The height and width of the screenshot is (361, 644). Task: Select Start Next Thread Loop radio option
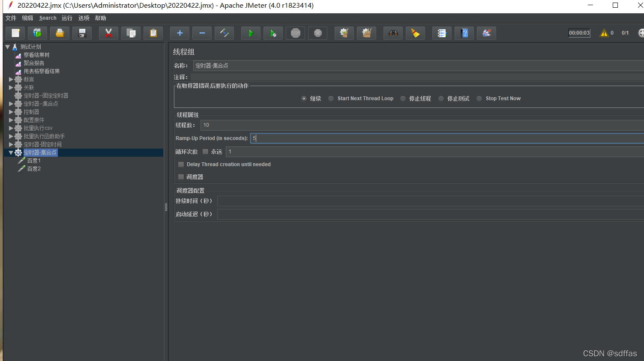coord(331,98)
